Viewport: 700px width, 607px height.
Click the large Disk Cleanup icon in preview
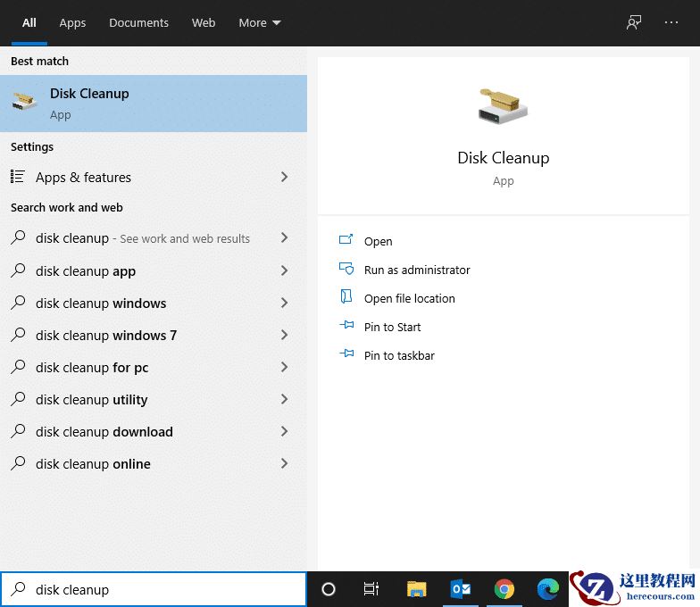pos(503,107)
